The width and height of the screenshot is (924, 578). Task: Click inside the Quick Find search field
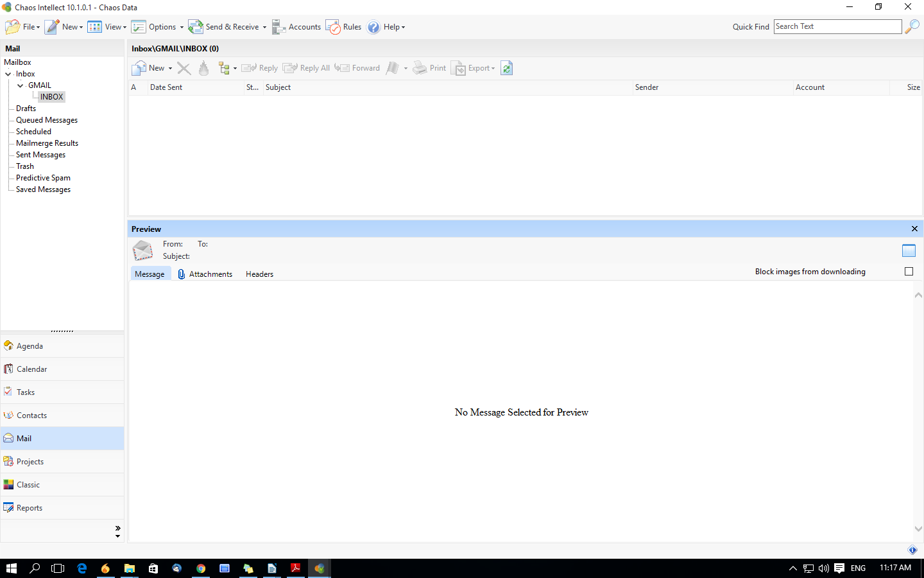click(837, 26)
